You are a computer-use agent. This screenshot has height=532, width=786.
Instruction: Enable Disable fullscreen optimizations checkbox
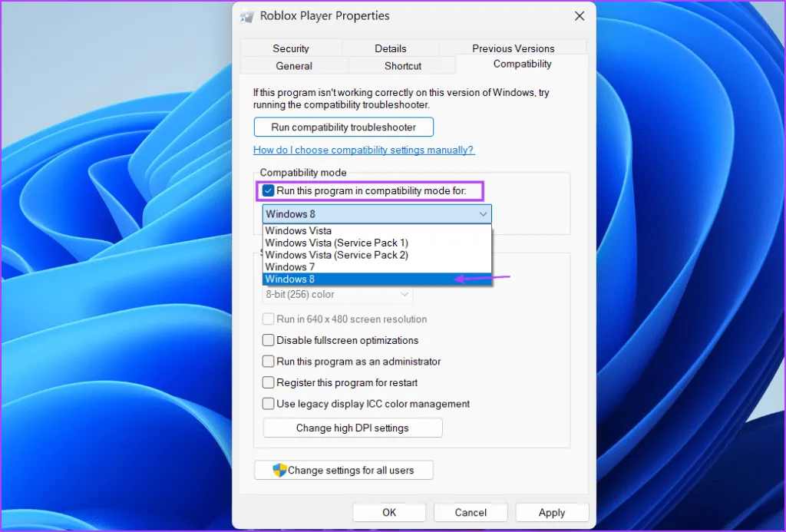268,340
